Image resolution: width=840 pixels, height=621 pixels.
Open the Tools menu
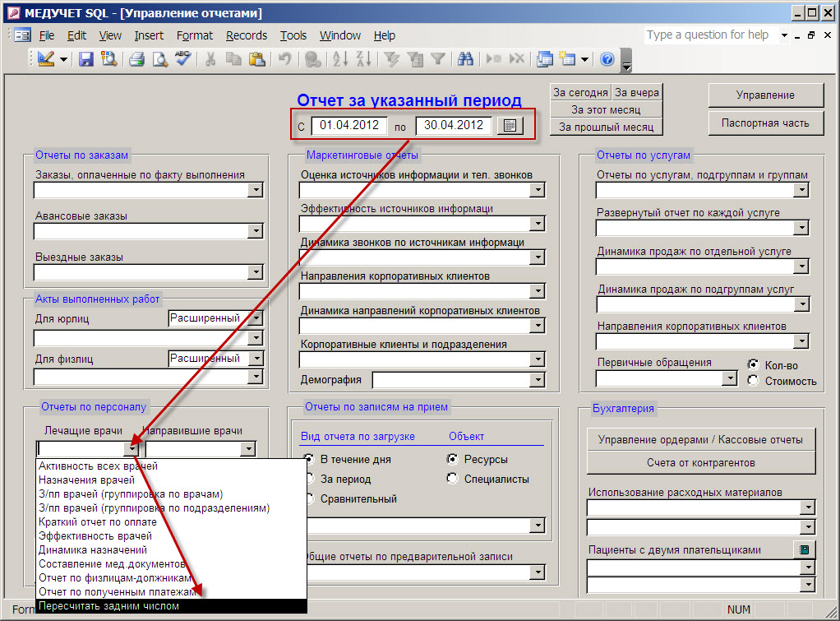pyautogui.click(x=293, y=35)
